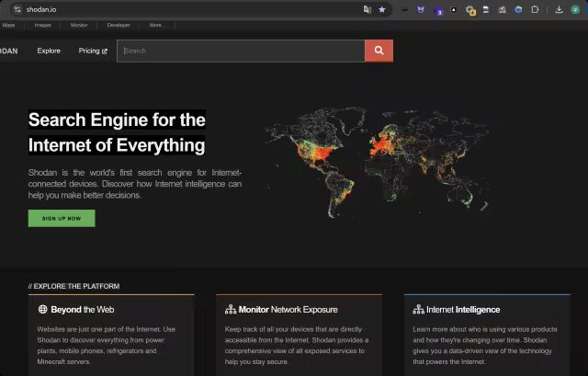The width and height of the screenshot is (588, 376).
Task: Focus the Shodan Search input field
Action: point(241,51)
